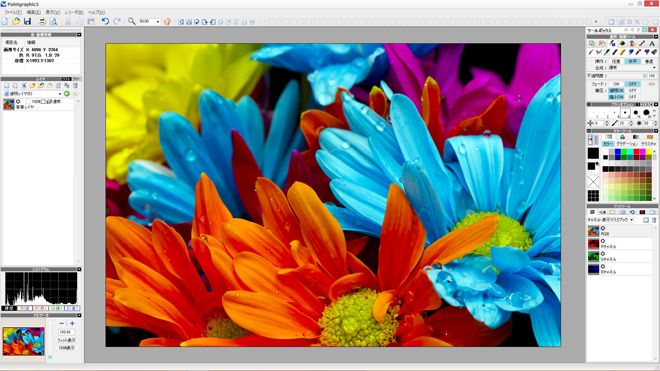
Task: Click the blue Undo arrow icon
Action: [105, 21]
